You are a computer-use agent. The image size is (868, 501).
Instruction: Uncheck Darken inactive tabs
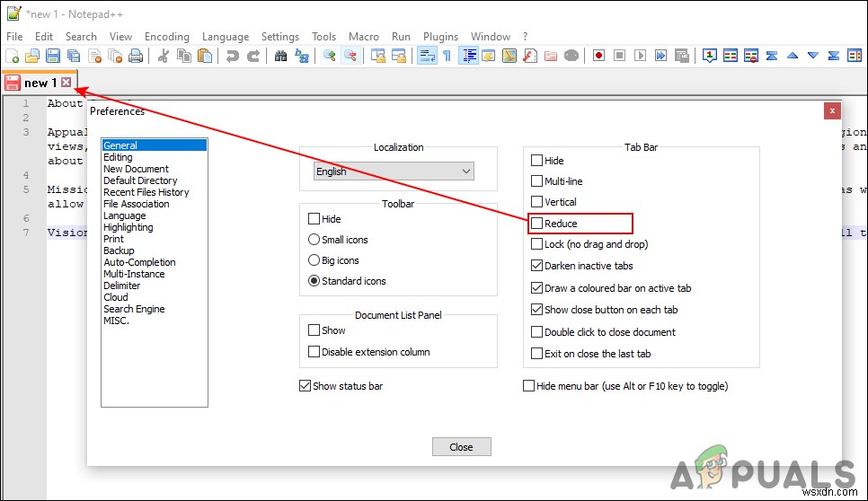tap(536, 266)
